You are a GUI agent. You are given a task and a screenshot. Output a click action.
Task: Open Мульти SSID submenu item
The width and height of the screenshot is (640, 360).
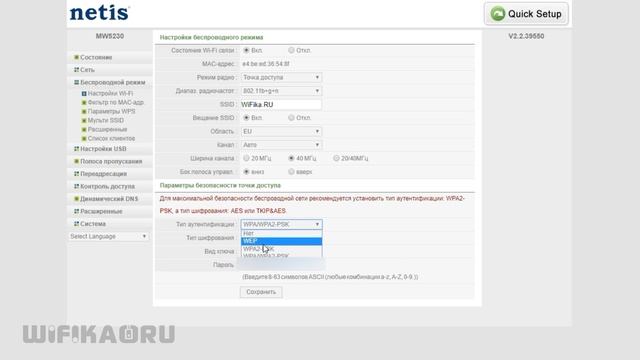pyautogui.click(x=106, y=120)
